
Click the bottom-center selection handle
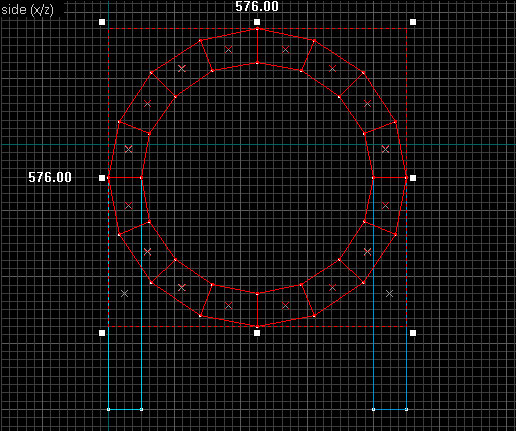click(x=257, y=333)
